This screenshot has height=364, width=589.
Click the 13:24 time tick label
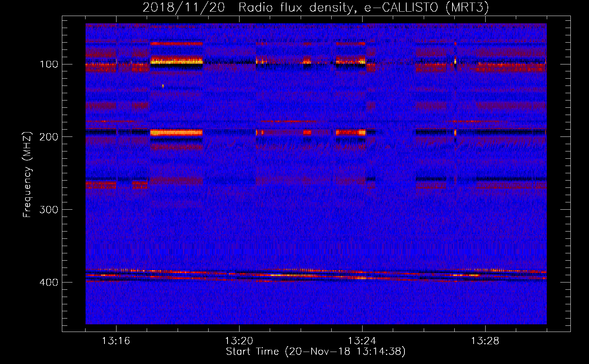[362, 341]
